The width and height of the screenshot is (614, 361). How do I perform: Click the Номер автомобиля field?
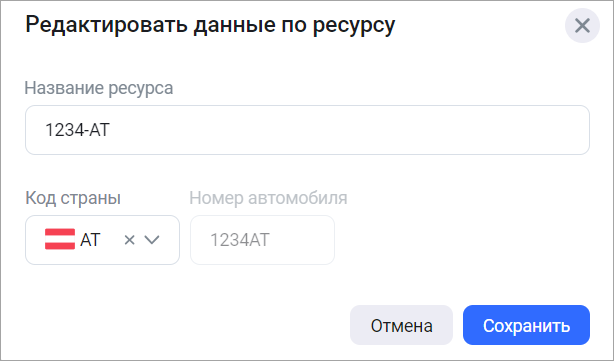262,240
